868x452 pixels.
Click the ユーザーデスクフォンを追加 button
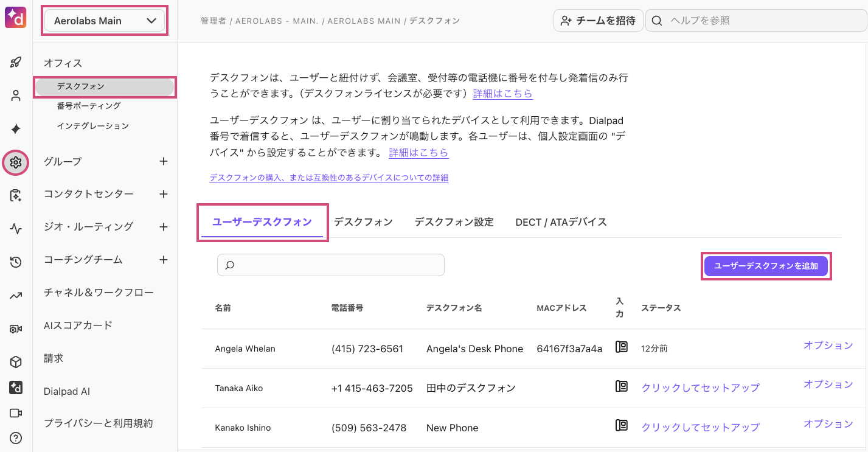[x=766, y=265]
